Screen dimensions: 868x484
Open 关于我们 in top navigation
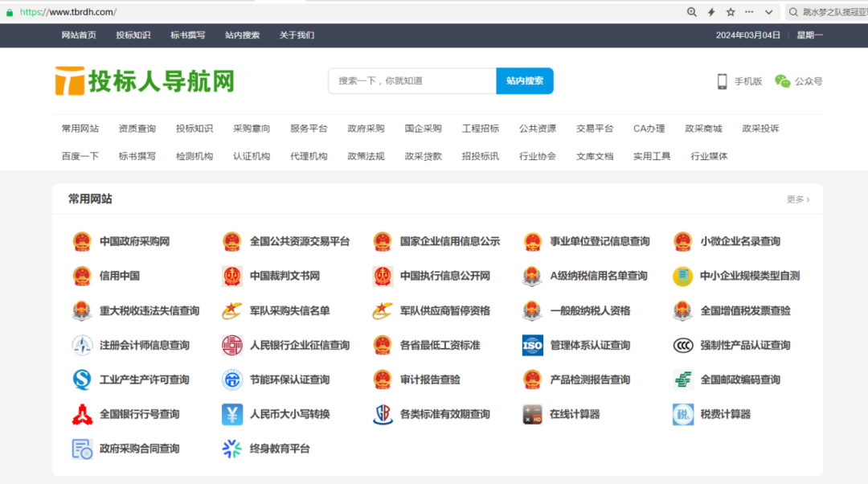pyautogui.click(x=297, y=35)
